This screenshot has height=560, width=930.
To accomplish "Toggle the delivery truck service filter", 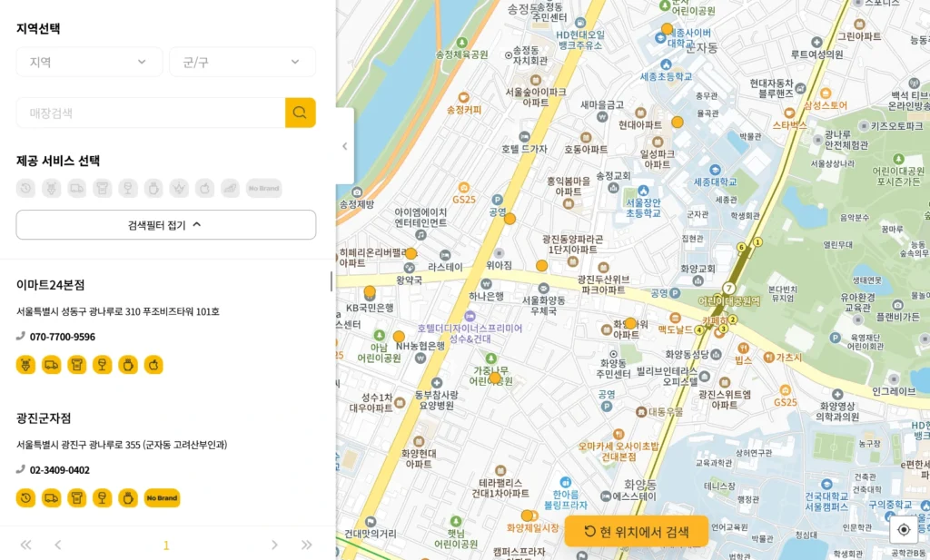I will tap(77, 188).
